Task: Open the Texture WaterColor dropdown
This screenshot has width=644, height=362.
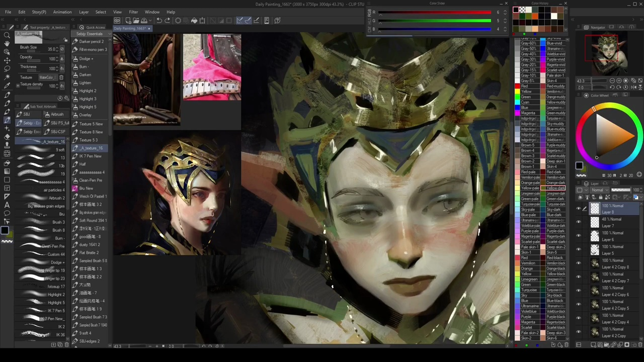Action: (x=48, y=77)
